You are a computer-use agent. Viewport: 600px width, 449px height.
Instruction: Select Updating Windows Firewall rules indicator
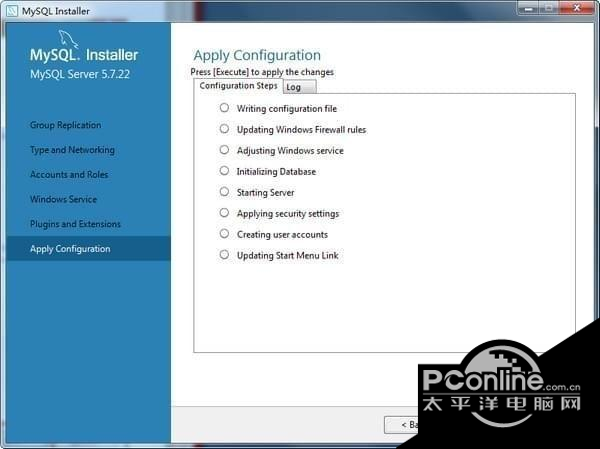[224, 129]
